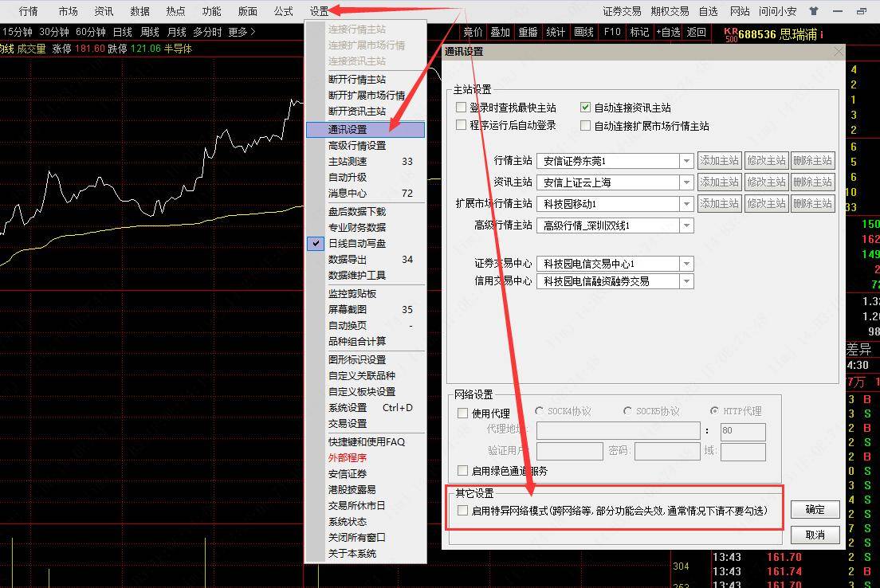Select SOCK5协议 radio button

coord(627,411)
